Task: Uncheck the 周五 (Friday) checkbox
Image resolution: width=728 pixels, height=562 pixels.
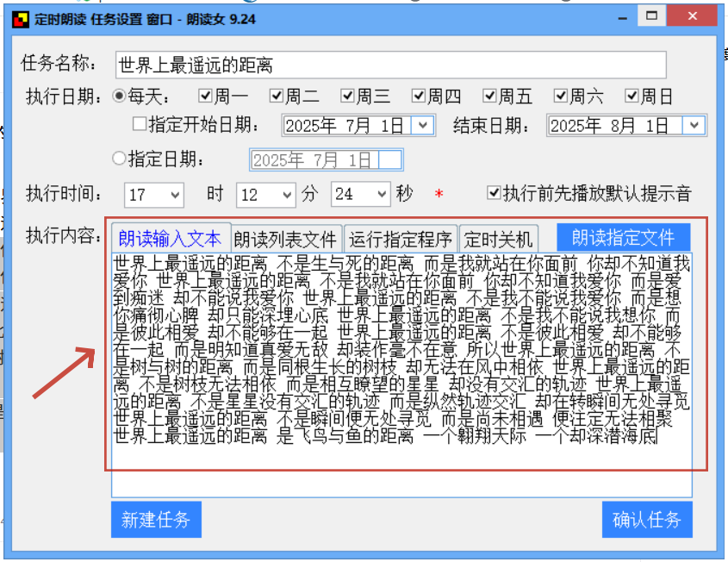Action: point(490,96)
